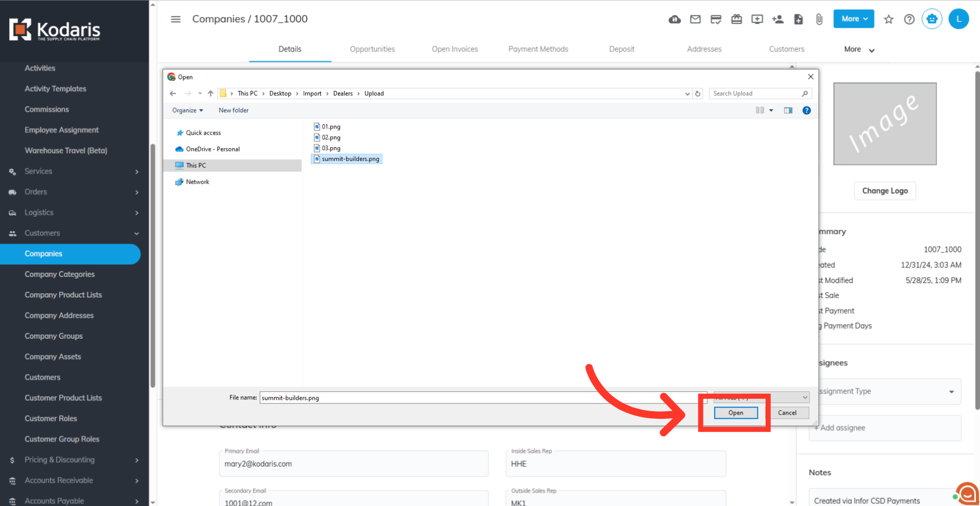Switch to the Payment Methods tab
This screenshot has height=506, width=980.
538,49
